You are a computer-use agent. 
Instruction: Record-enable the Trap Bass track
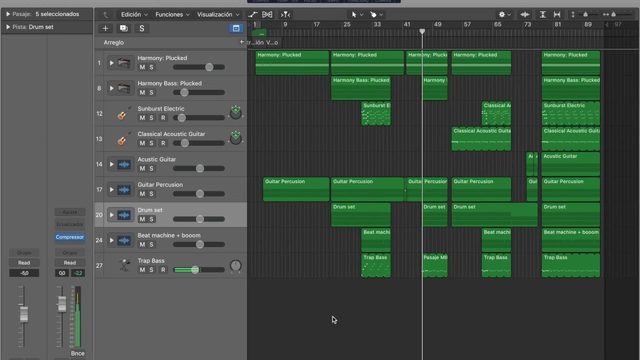tap(163, 269)
